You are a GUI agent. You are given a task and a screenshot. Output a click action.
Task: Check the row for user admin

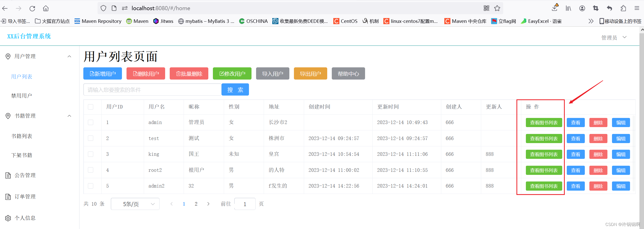pos(90,122)
